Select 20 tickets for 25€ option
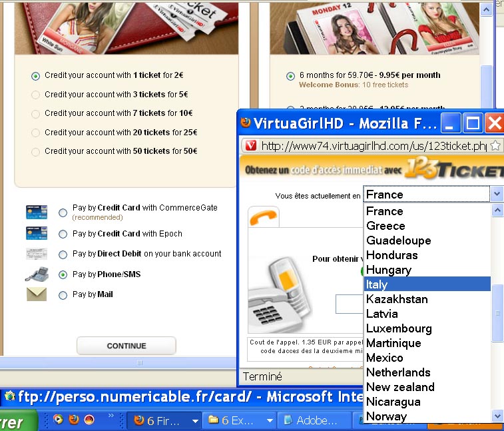The width and height of the screenshot is (504, 431). click(x=35, y=133)
